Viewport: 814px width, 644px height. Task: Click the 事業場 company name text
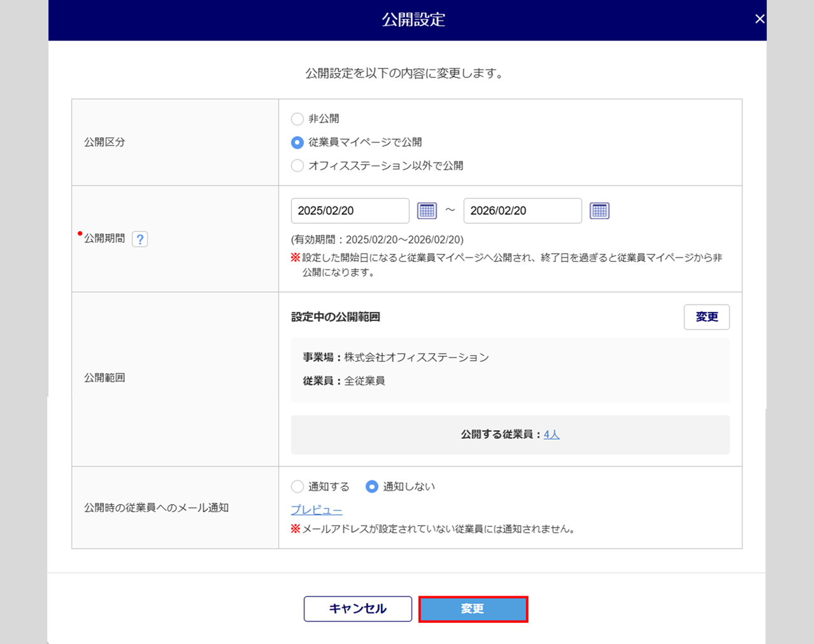pyautogui.click(x=416, y=357)
